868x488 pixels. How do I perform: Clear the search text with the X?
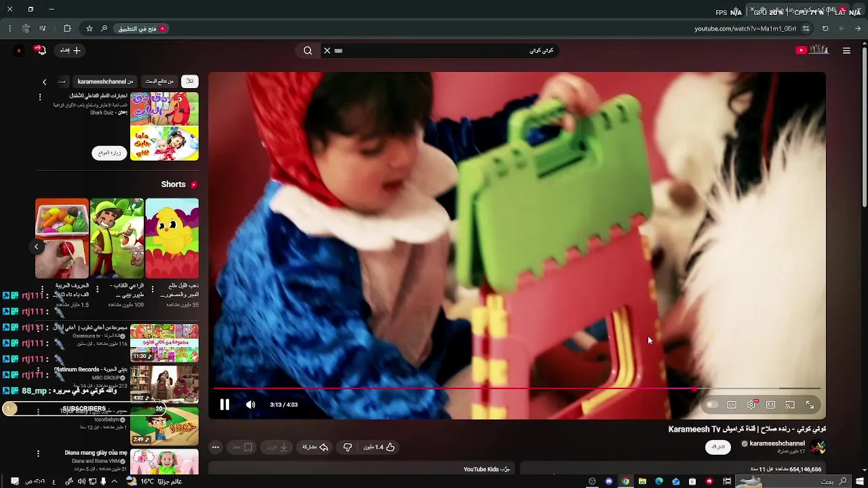click(327, 50)
